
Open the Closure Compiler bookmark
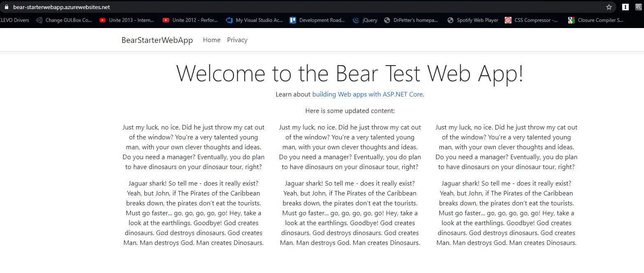[595, 20]
